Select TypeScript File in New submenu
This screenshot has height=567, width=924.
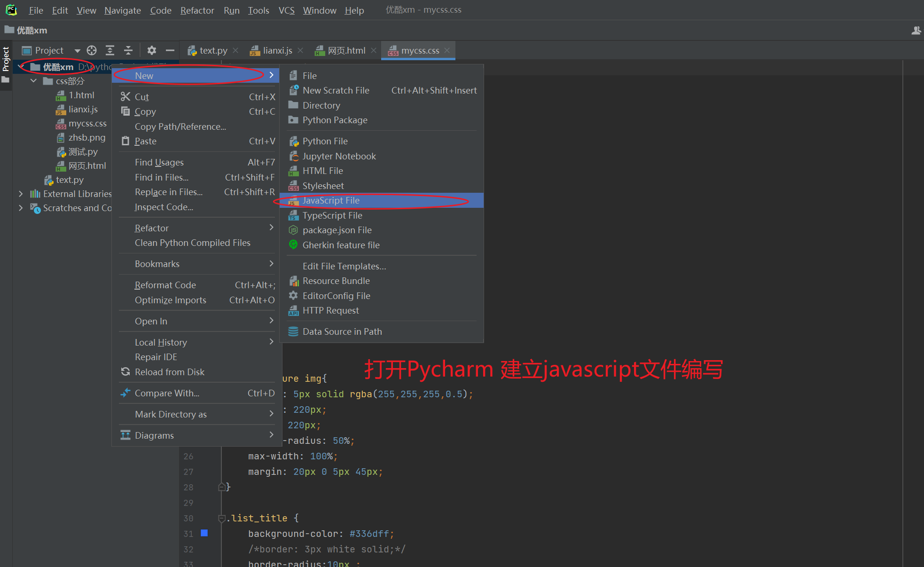coord(381,215)
